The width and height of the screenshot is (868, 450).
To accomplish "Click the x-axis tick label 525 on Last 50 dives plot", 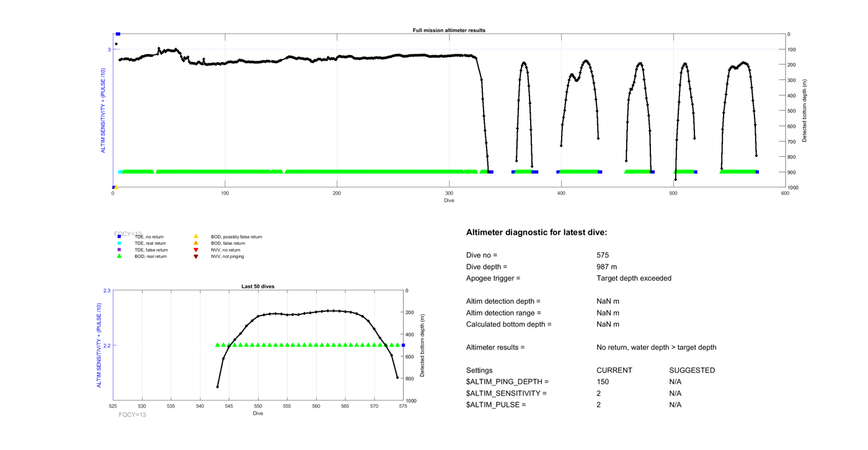I will pos(113,407).
